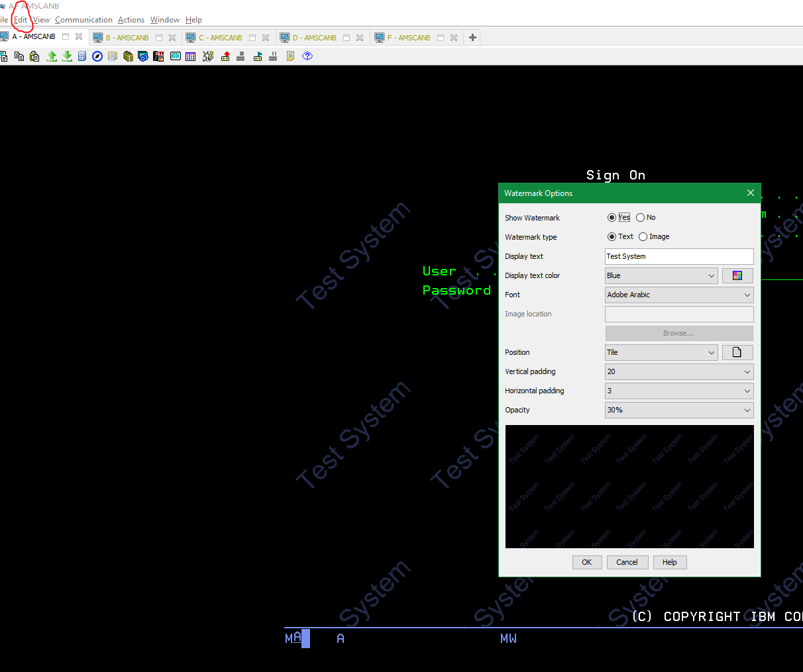The width and height of the screenshot is (803, 672).
Task: Click the watermark preview thumbnail
Action: [629, 487]
